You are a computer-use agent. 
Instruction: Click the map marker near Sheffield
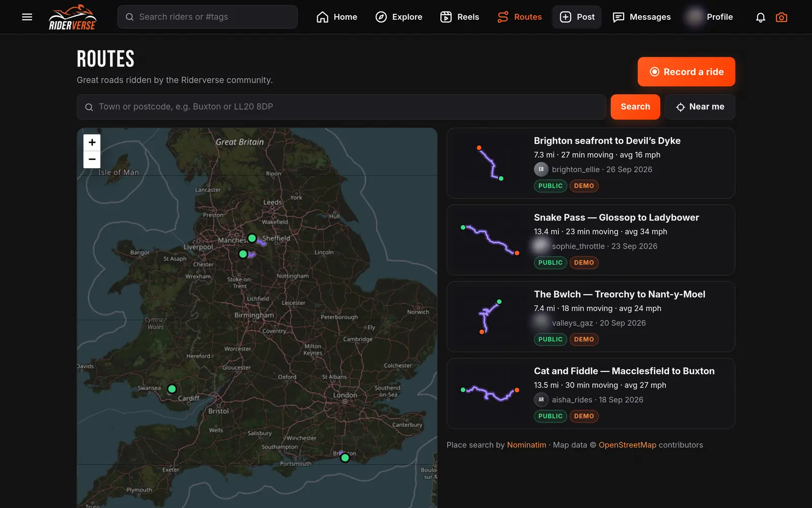[252, 238]
